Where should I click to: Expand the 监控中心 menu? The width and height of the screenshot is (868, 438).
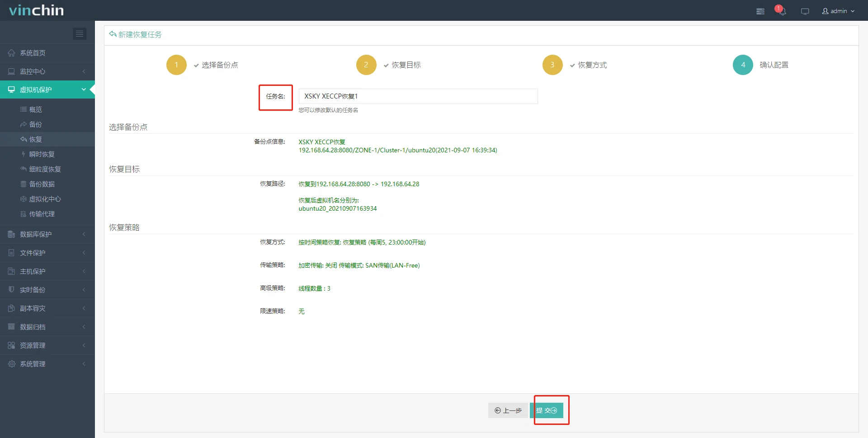(x=47, y=71)
